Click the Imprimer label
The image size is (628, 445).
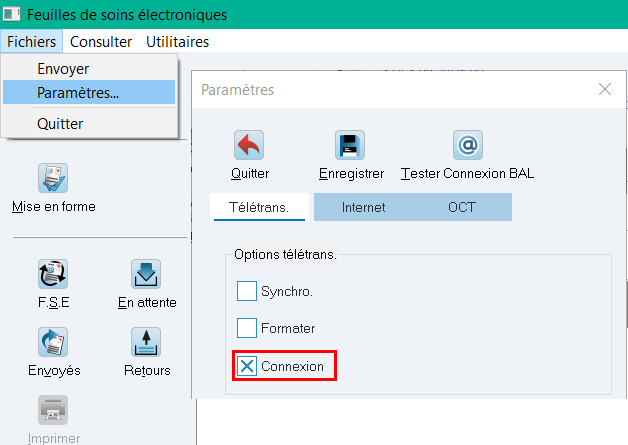pos(54,438)
